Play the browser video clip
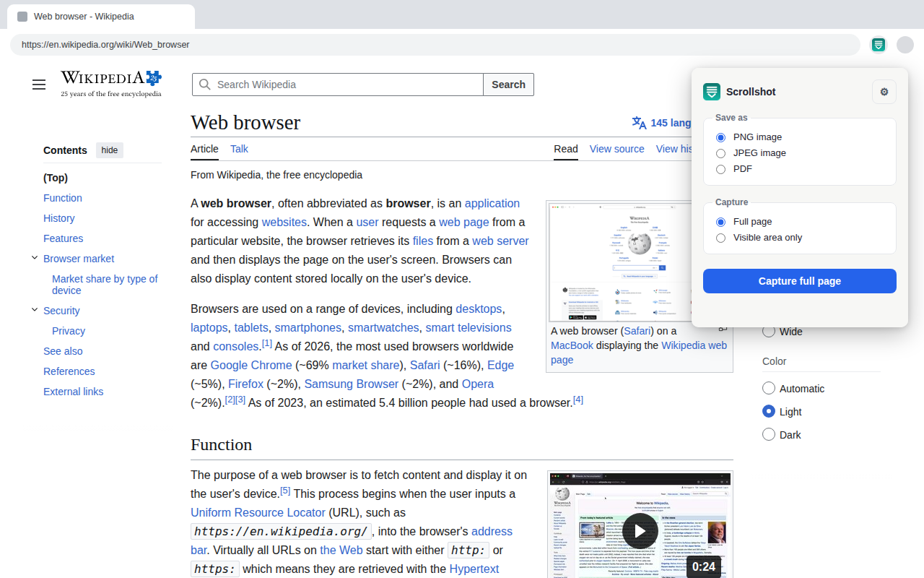This screenshot has width=924, height=578. tap(640, 531)
